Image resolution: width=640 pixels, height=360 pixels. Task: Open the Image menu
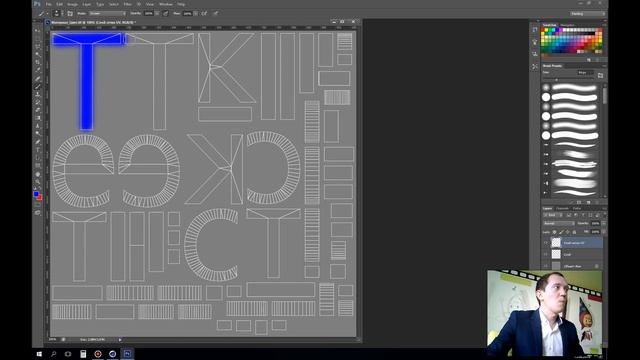click(72, 4)
